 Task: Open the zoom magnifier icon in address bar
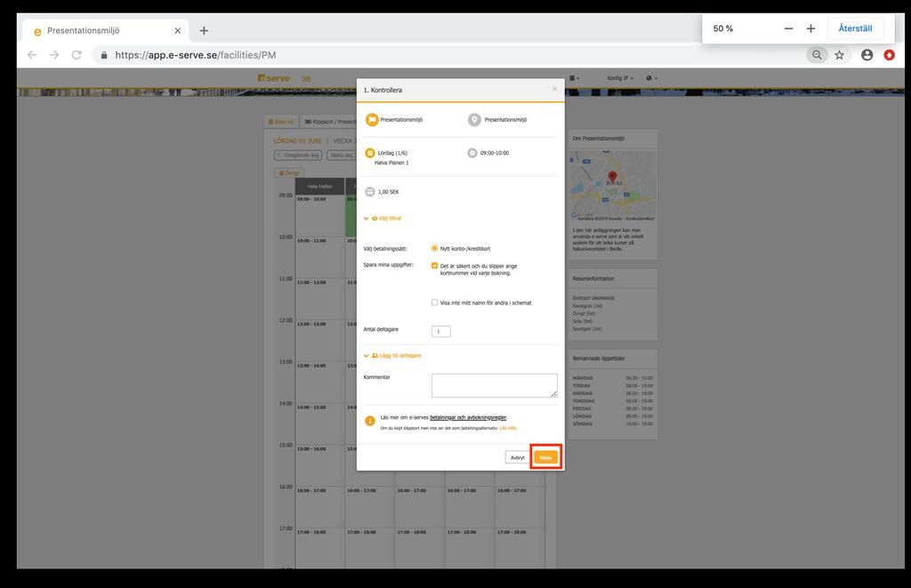pyautogui.click(x=817, y=55)
